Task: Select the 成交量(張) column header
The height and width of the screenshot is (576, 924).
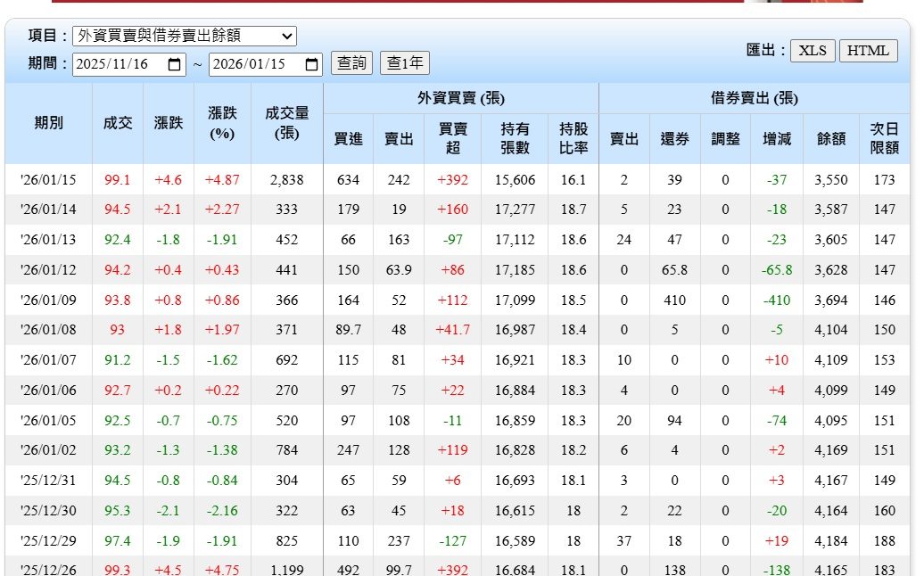Action: [x=286, y=123]
